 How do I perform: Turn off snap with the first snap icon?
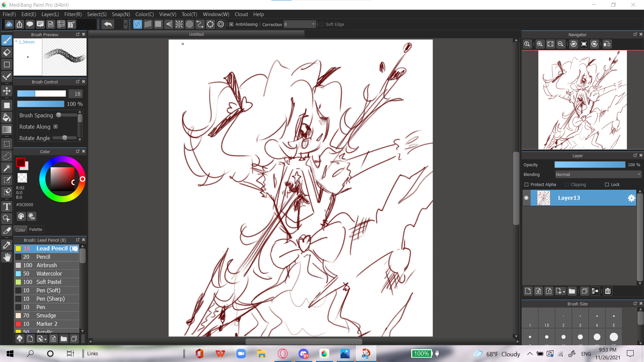coord(138,24)
